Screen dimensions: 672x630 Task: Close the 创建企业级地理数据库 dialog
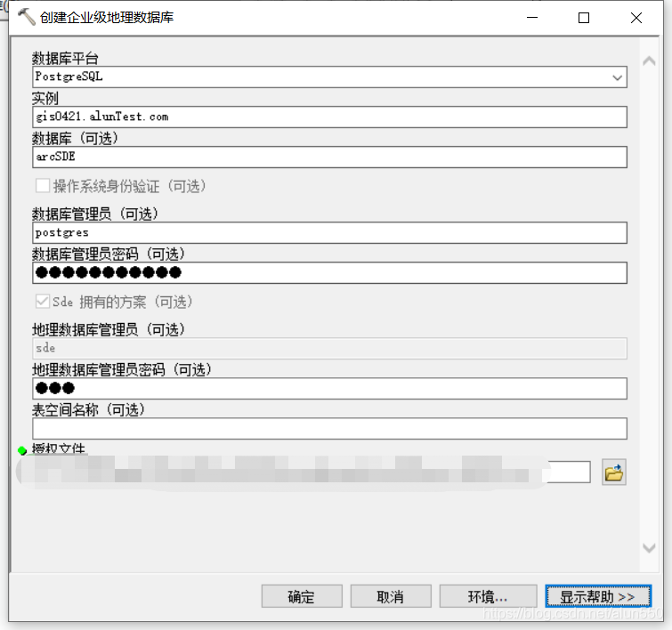(x=636, y=18)
